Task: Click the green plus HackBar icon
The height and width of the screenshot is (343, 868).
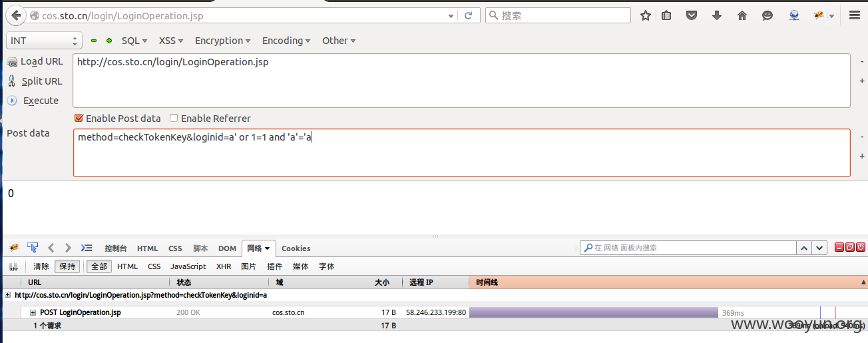Action: [x=109, y=41]
